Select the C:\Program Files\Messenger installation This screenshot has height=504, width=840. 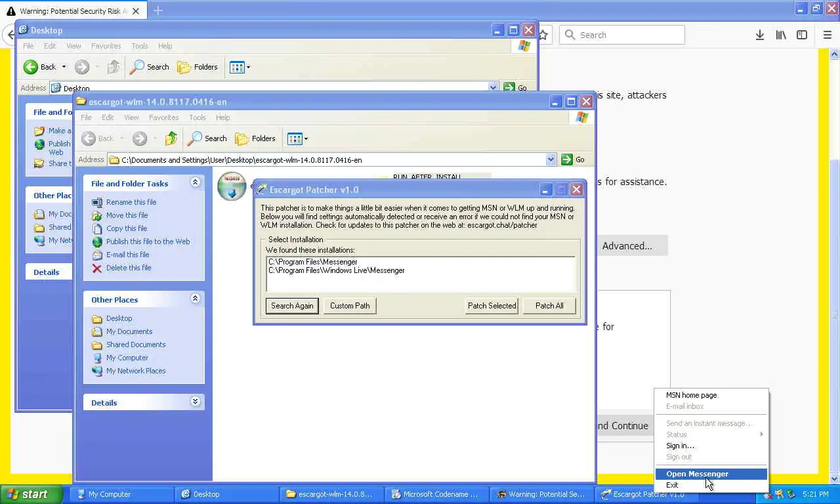click(x=313, y=262)
